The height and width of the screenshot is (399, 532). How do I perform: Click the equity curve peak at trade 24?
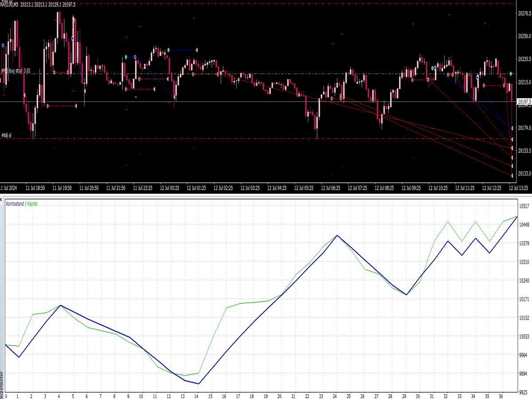pyautogui.click(x=336, y=235)
